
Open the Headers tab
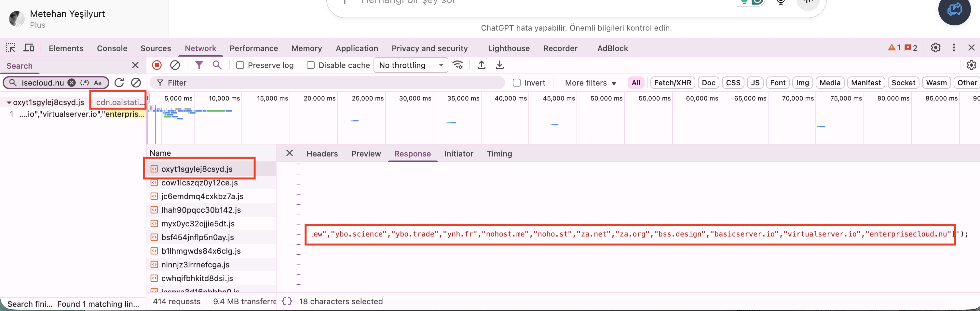tap(322, 154)
